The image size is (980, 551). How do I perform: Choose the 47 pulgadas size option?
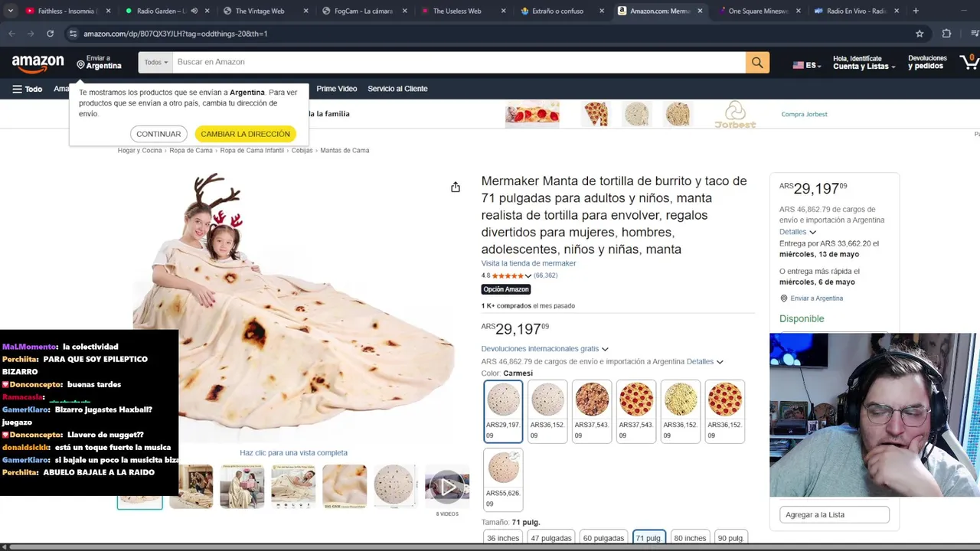point(551,538)
